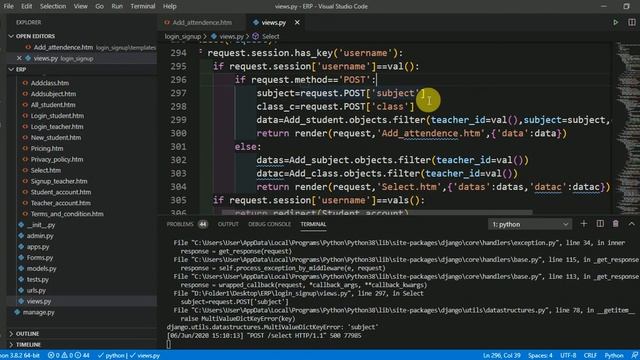The image size is (640, 360).
Task: Change language mode via Python status item
Action: tap(614, 356)
